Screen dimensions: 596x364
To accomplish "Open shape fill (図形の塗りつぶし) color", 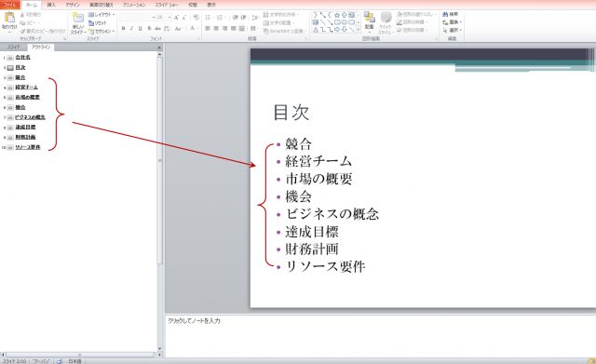I will pos(415,14).
